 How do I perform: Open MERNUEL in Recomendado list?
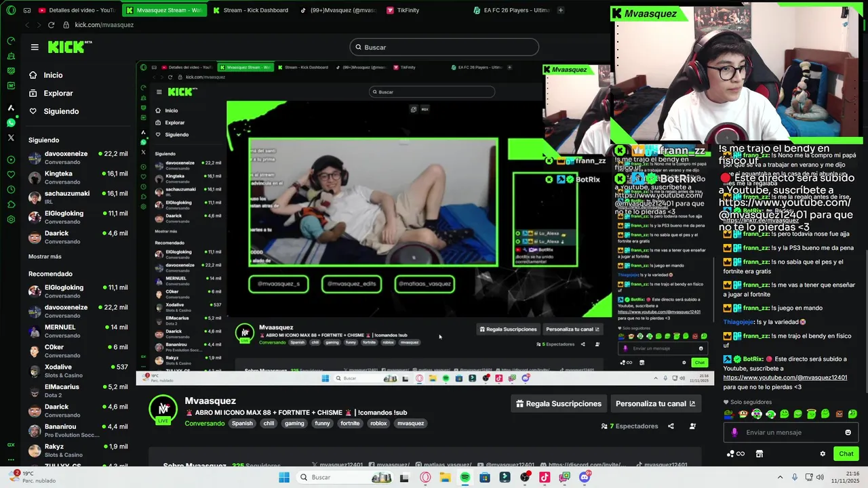(78, 331)
